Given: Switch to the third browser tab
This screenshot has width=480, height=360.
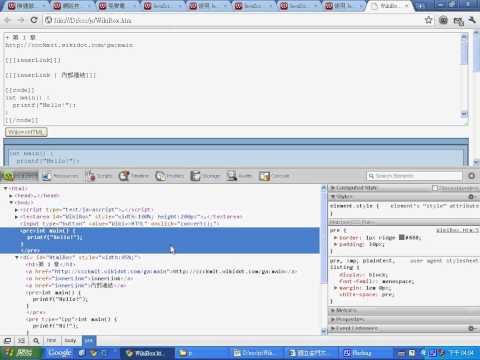Looking at the screenshot, I should (117, 6).
